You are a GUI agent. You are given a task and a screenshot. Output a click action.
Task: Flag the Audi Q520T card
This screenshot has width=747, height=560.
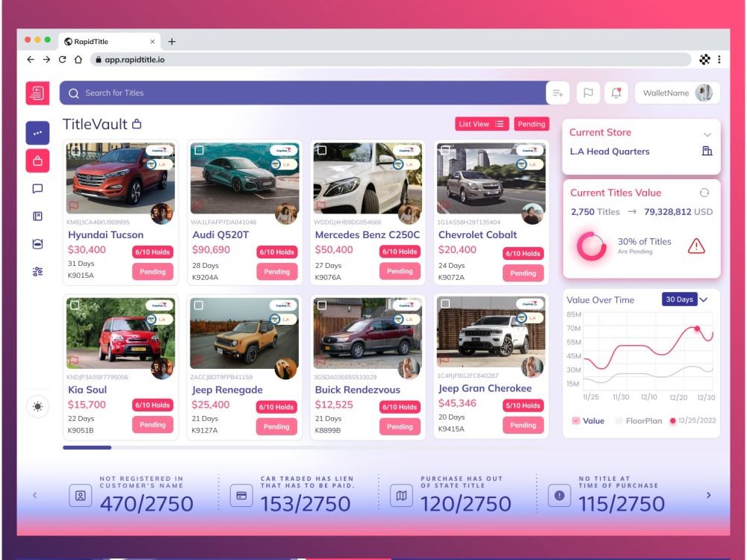pyautogui.click(x=198, y=206)
